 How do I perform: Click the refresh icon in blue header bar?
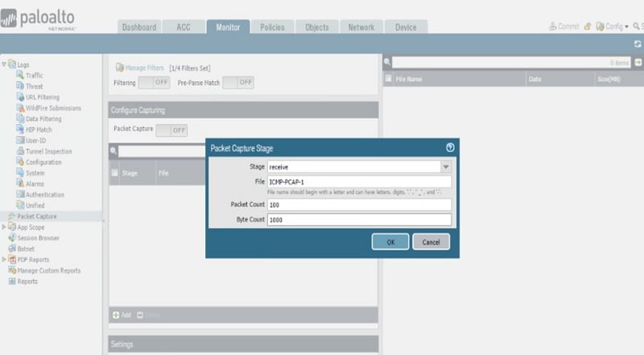(638, 44)
